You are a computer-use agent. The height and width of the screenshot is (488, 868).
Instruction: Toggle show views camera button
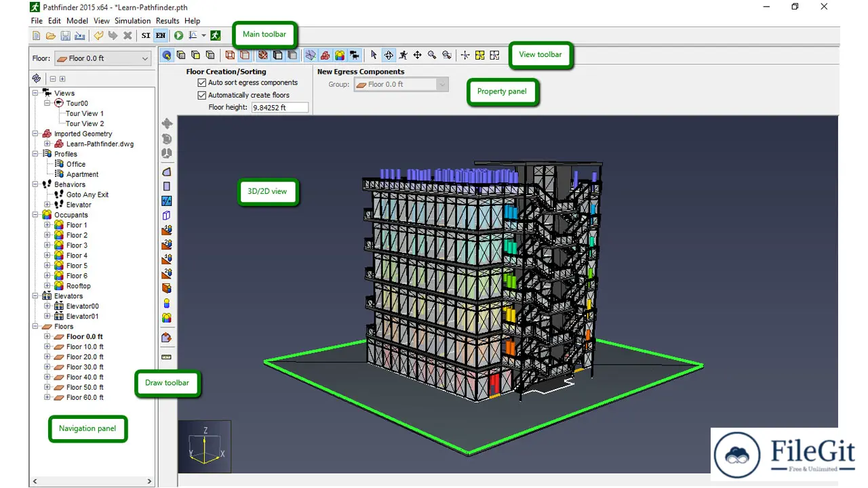pyautogui.click(x=355, y=56)
